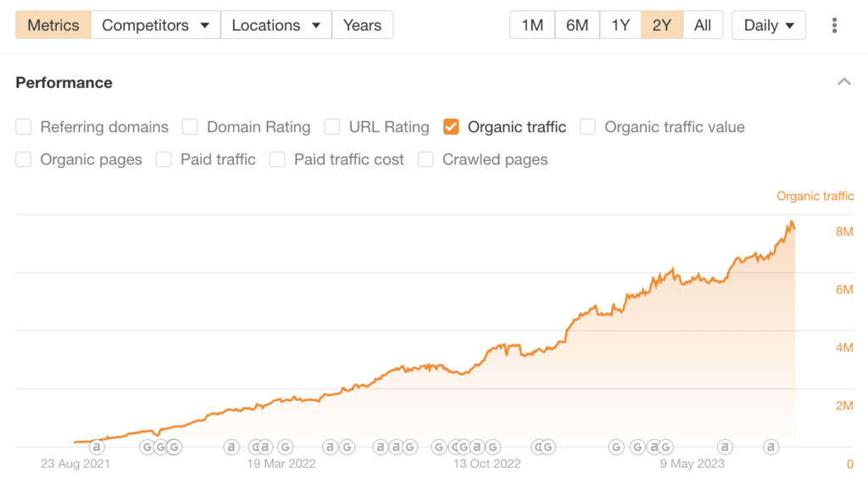Viewport: 868px width, 484px height.
Task: Click the G marker immediately before 9 May 2023
Action: pyautogui.click(x=666, y=447)
